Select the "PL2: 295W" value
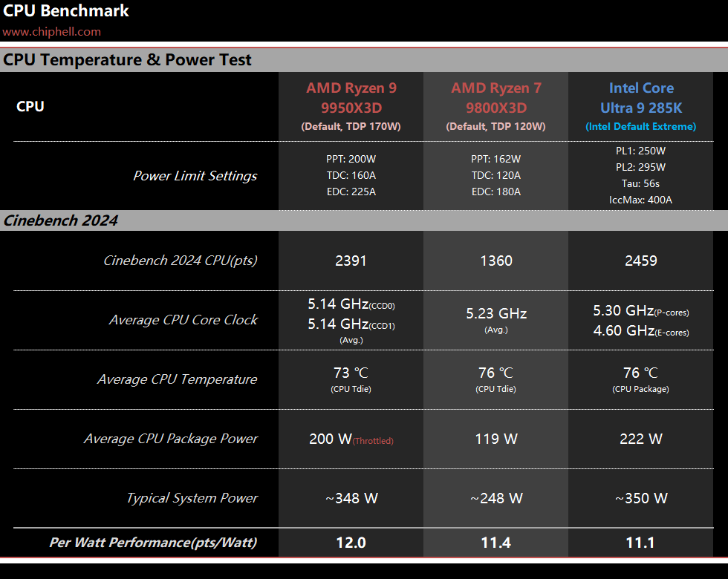The image size is (728, 579). (640, 167)
